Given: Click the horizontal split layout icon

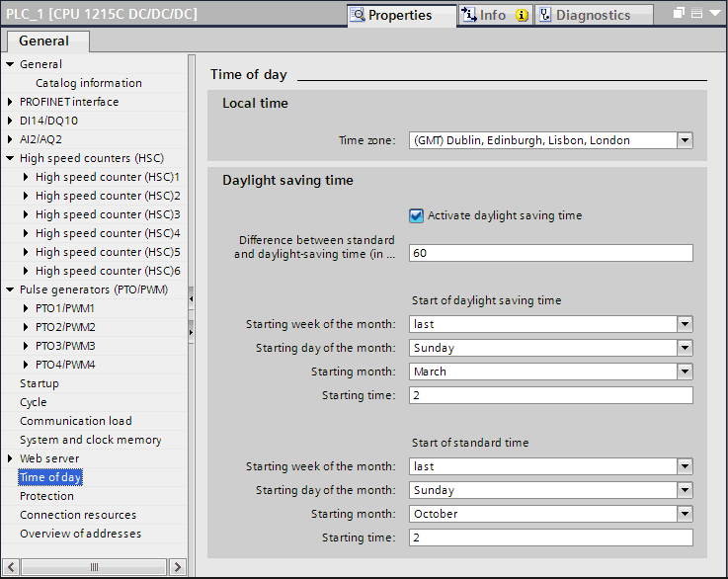Looking at the screenshot, I should (x=696, y=13).
